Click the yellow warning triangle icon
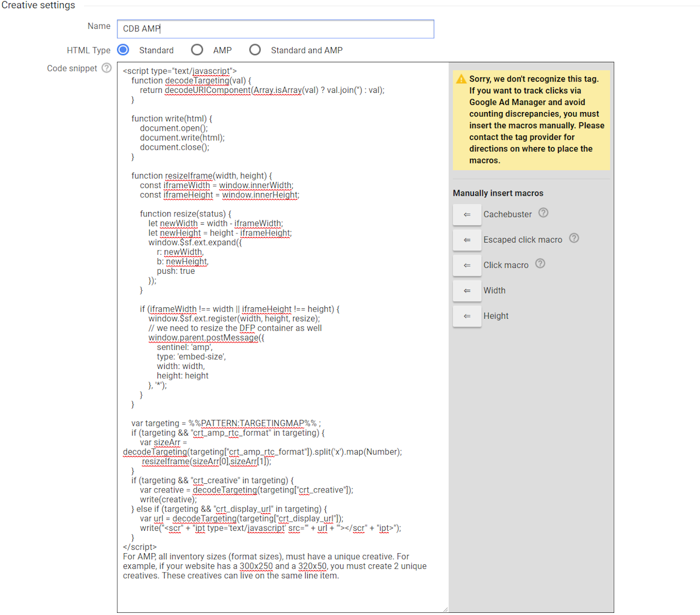The width and height of the screenshot is (700, 615). pos(461,79)
